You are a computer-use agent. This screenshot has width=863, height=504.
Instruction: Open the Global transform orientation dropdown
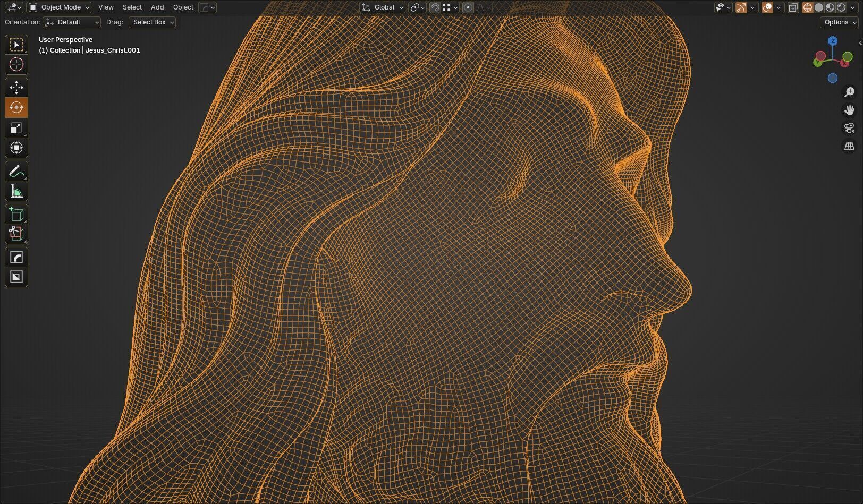(383, 7)
